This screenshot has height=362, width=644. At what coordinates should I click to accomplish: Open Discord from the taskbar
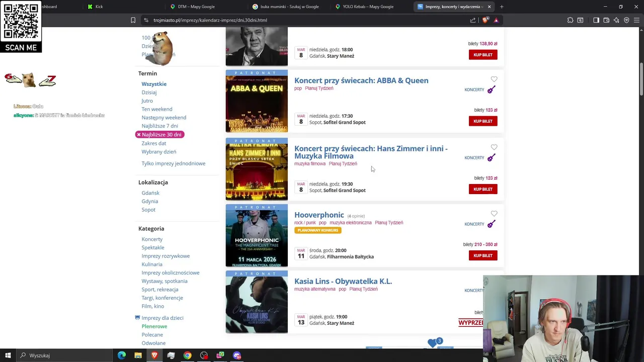237,355
